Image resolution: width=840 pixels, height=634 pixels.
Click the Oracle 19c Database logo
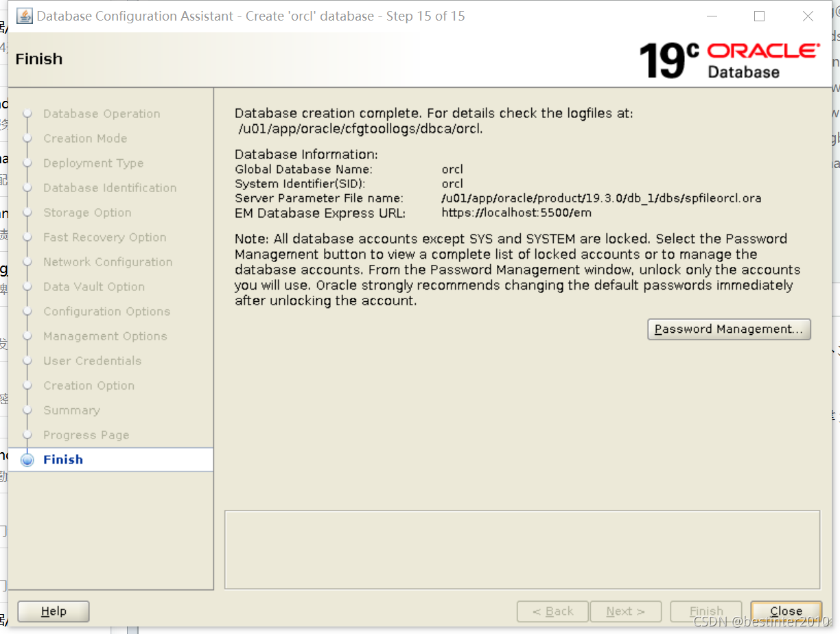[730, 60]
